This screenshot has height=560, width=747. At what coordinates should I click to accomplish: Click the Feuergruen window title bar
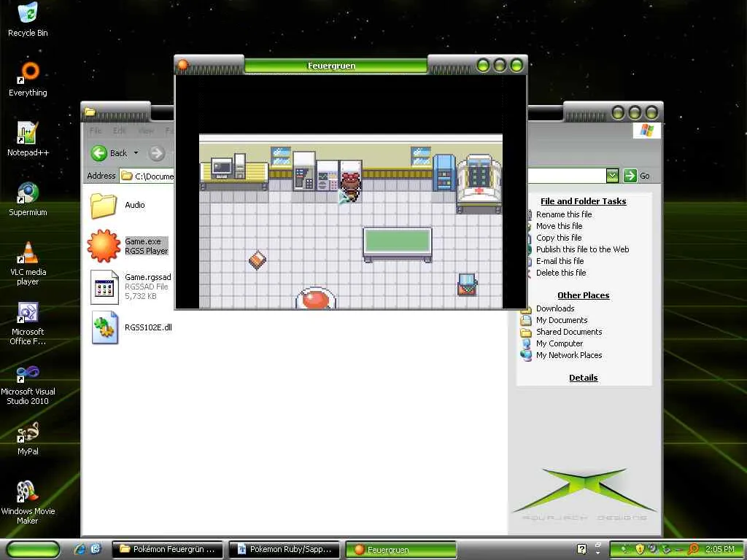click(x=336, y=66)
